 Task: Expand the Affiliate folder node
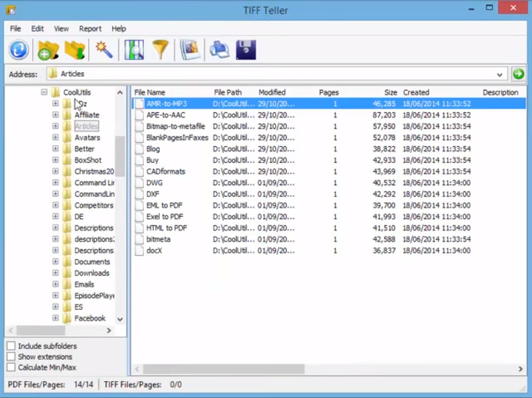pyautogui.click(x=55, y=115)
